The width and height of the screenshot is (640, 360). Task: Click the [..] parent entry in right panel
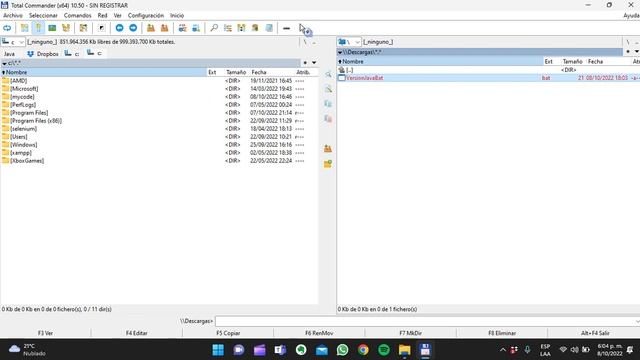point(488,70)
